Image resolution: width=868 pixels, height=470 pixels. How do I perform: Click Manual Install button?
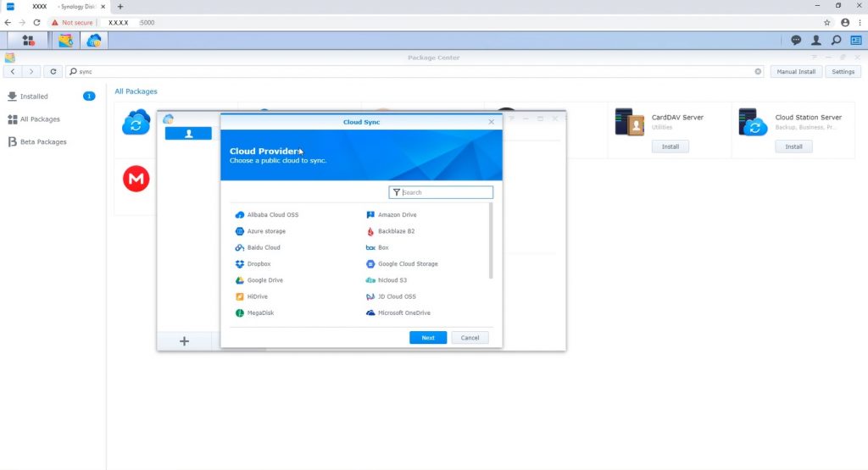(x=796, y=71)
